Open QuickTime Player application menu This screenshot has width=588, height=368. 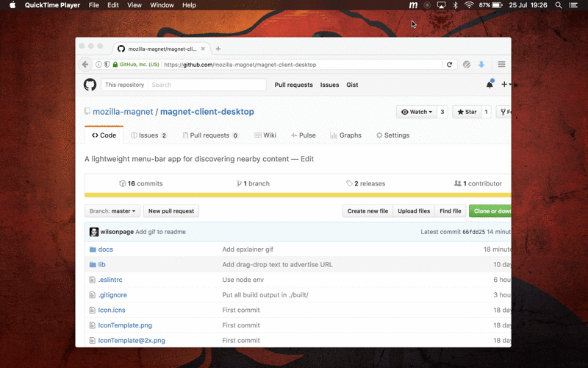click(x=52, y=5)
